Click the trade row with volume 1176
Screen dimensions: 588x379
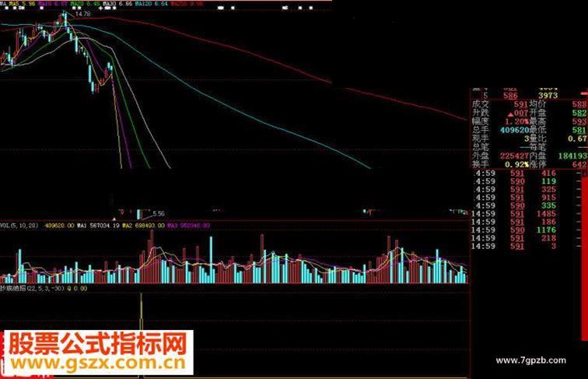527,230
